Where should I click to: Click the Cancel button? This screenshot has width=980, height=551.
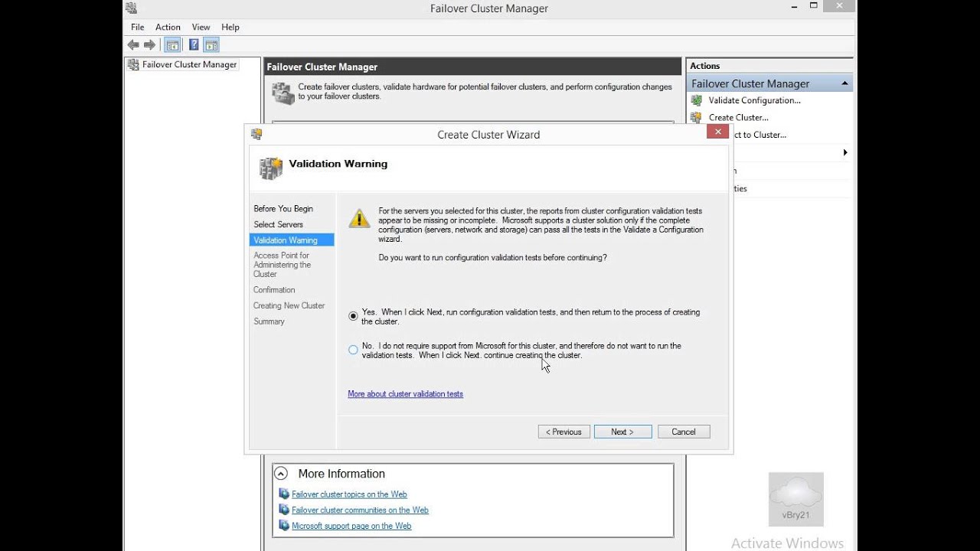click(x=684, y=432)
